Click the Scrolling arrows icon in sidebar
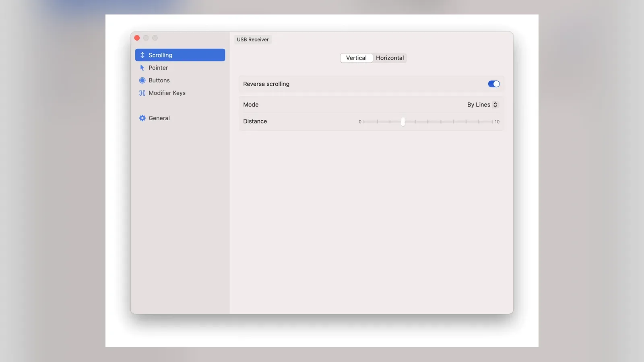 point(142,55)
